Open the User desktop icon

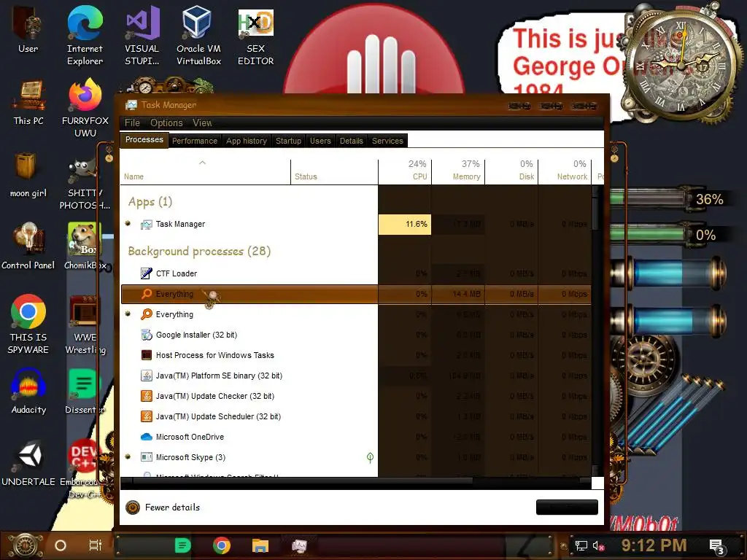point(28,28)
